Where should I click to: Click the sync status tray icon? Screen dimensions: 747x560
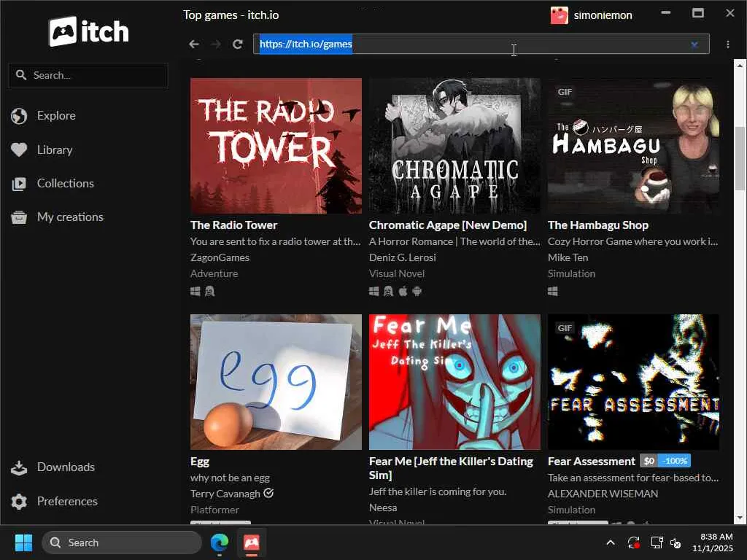tap(634, 542)
